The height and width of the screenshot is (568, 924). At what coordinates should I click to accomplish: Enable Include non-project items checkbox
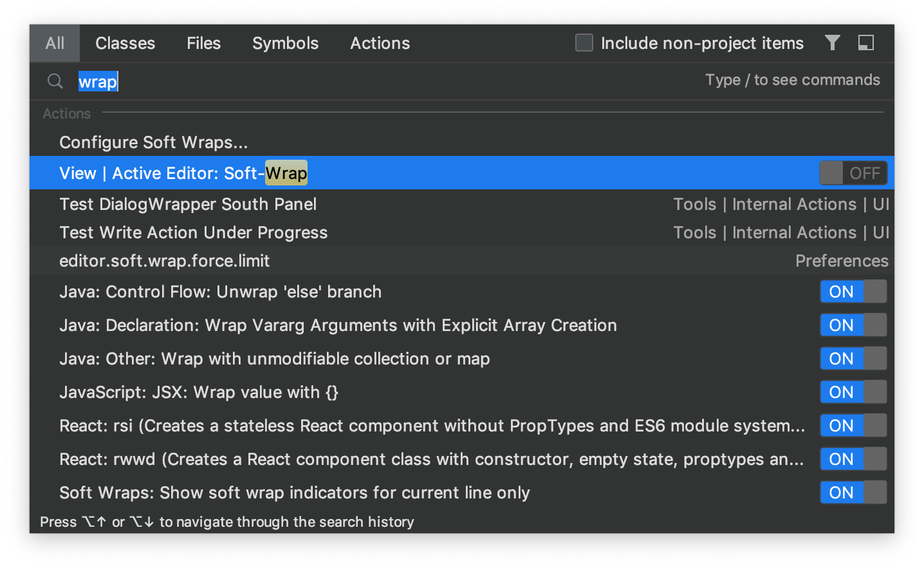584,43
